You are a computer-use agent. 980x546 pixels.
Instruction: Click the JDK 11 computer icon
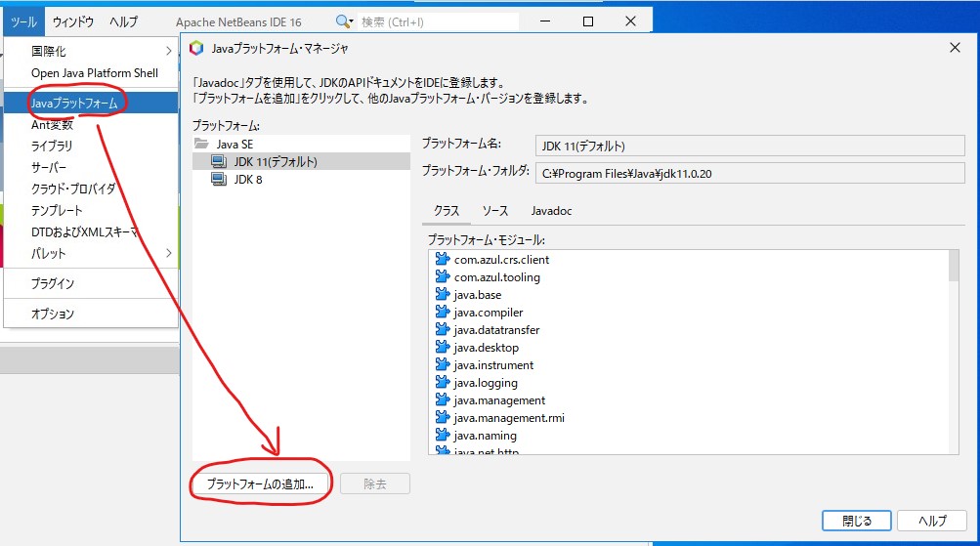click(x=219, y=162)
